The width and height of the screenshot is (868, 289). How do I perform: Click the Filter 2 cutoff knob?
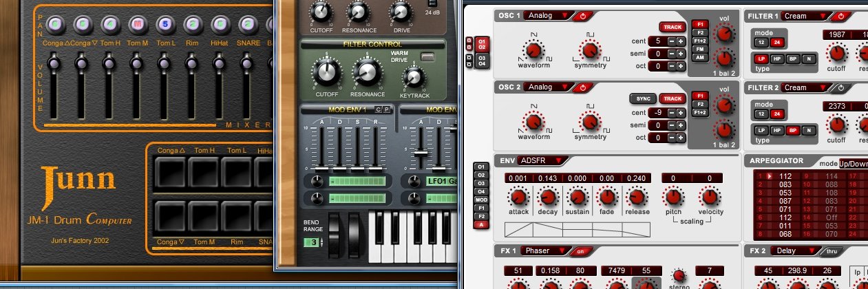[836, 125]
